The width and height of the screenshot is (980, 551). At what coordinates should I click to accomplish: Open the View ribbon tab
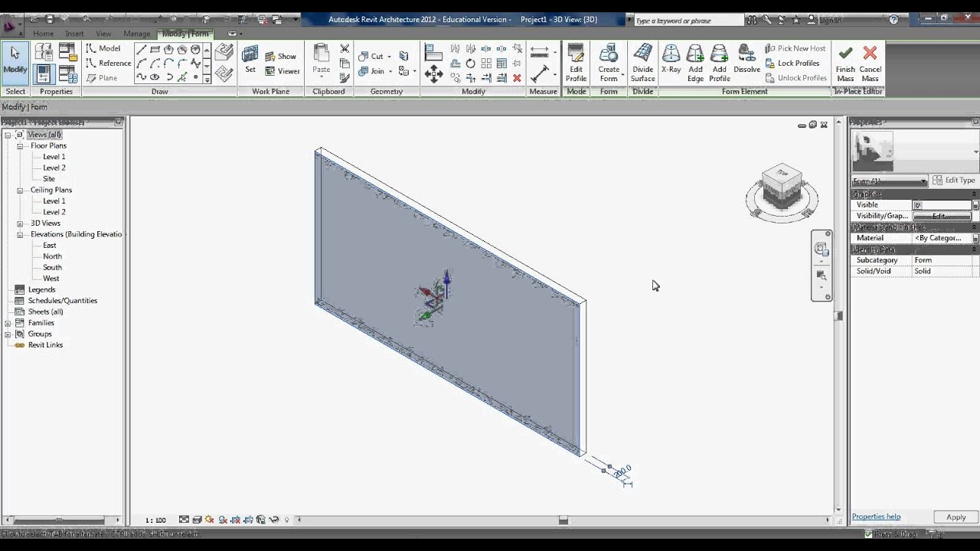(103, 34)
